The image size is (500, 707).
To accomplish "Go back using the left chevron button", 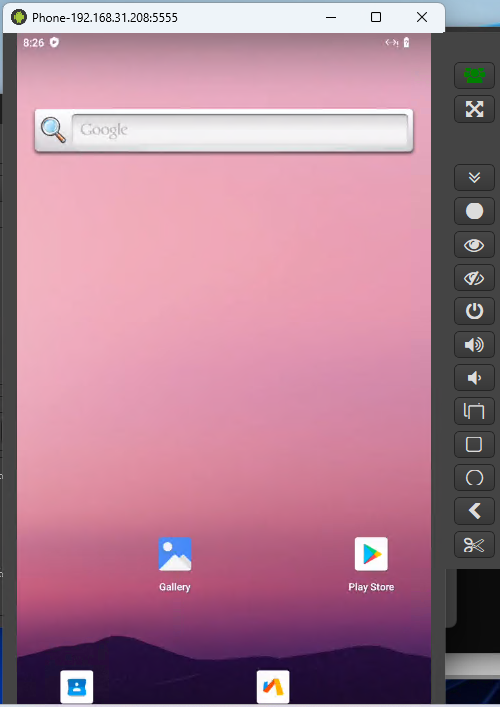I will (x=474, y=511).
